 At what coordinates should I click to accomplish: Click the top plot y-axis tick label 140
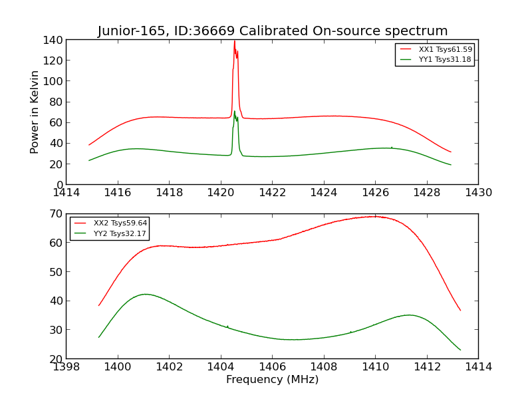click(x=53, y=41)
